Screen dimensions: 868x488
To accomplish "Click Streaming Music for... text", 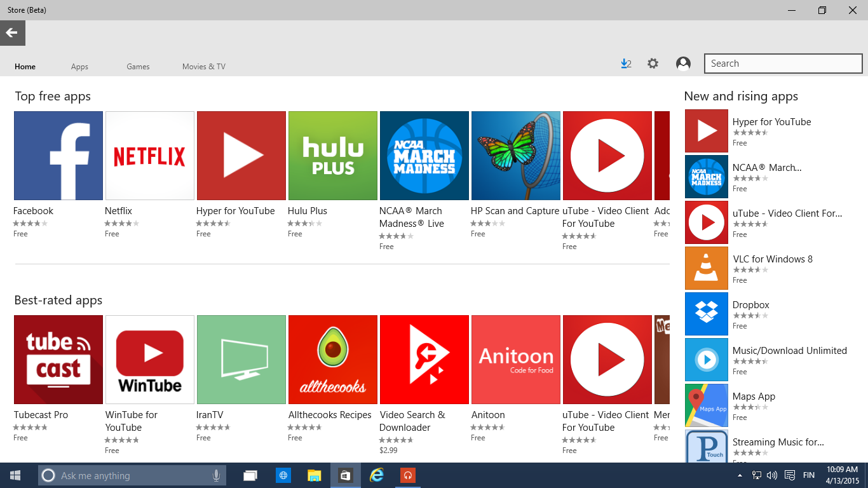I will pos(778,442).
